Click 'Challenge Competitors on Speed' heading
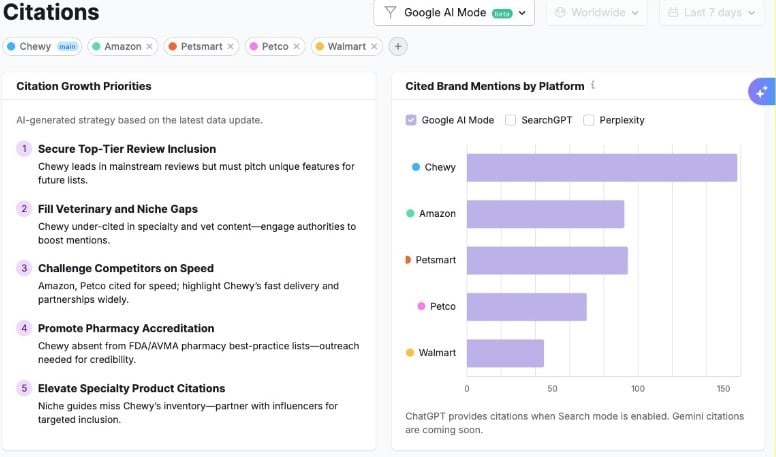 [x=126, y=268]
